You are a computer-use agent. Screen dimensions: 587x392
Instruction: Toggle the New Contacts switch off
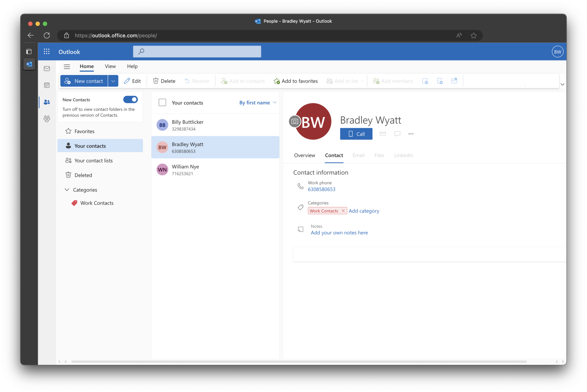130,99
